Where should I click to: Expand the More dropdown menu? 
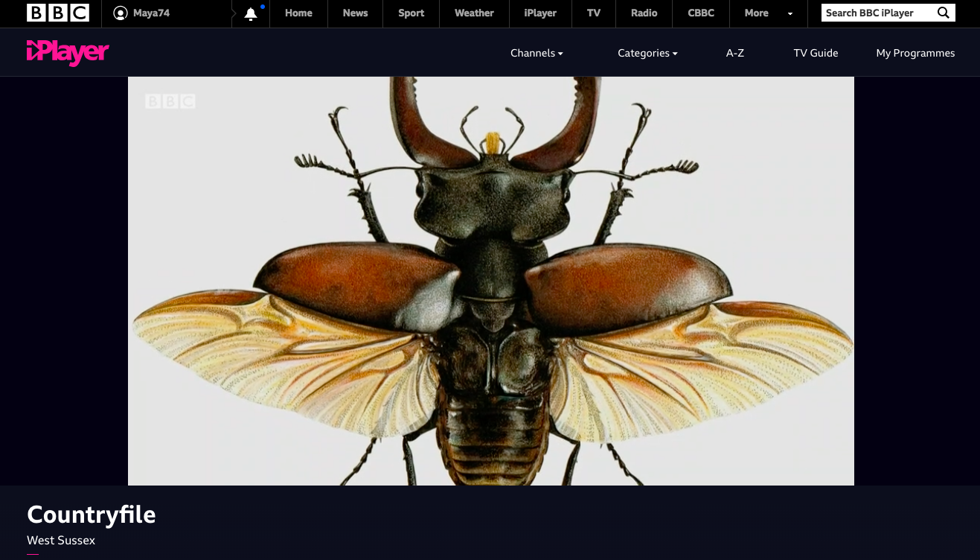769,13
